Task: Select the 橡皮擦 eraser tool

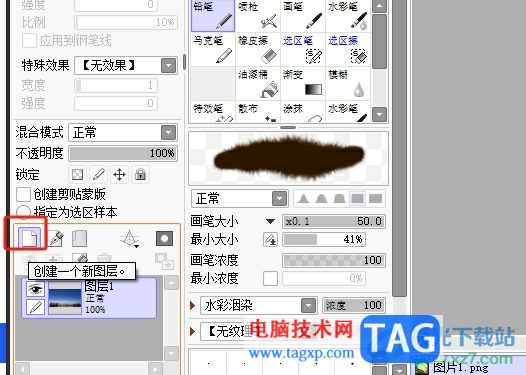Action: (x=258, y=49)
